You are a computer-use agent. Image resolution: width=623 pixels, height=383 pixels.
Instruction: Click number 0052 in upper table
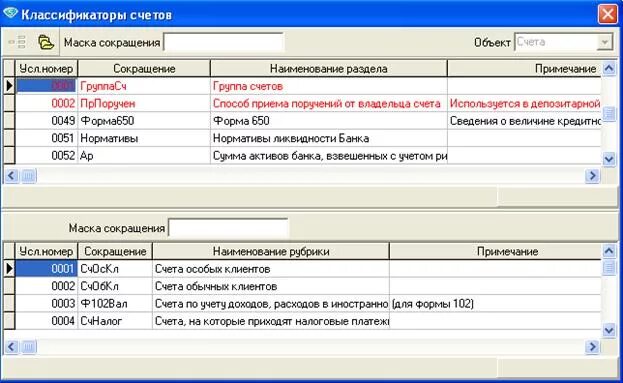46,156
